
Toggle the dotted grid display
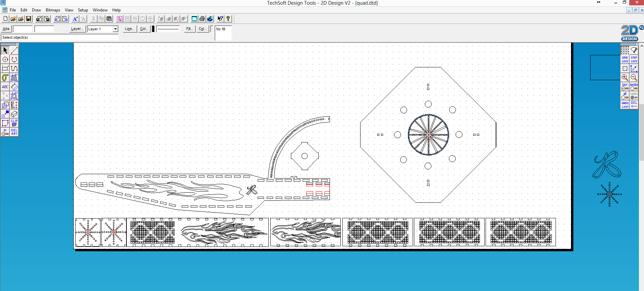coord(625,50)
